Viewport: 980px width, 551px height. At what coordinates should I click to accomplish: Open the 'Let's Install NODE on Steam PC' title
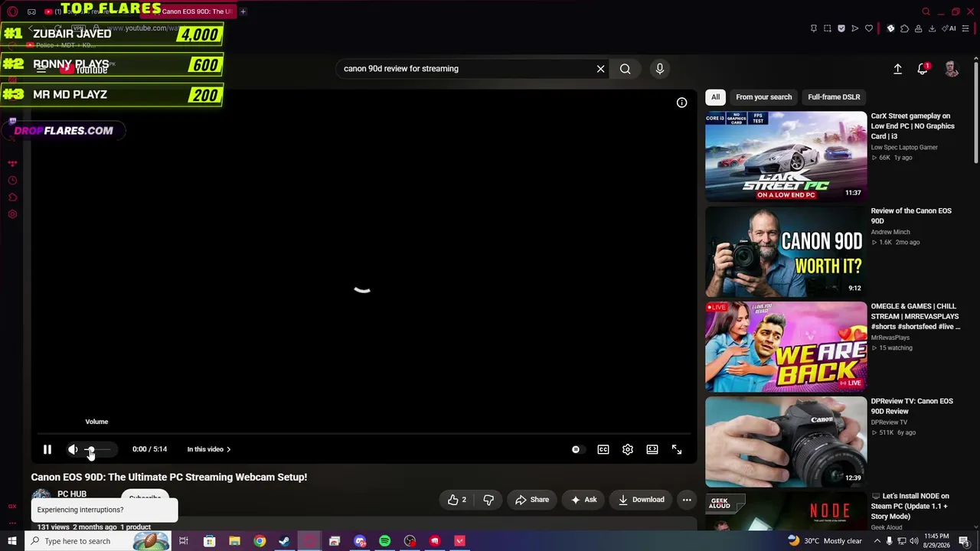(x=912, y=506)
